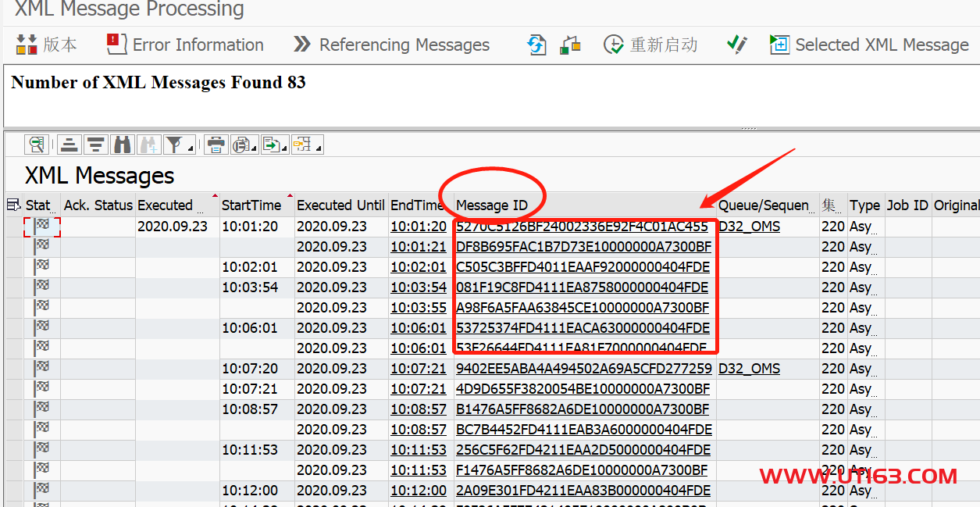The image size is (980, 507).
Task: Select the first row's Stat status icon
Action: coord(43,226)
